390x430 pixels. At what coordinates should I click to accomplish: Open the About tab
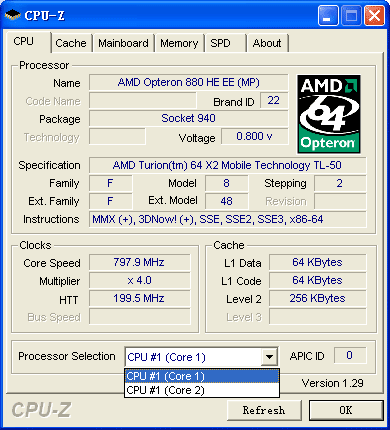[x=267, y=43]
